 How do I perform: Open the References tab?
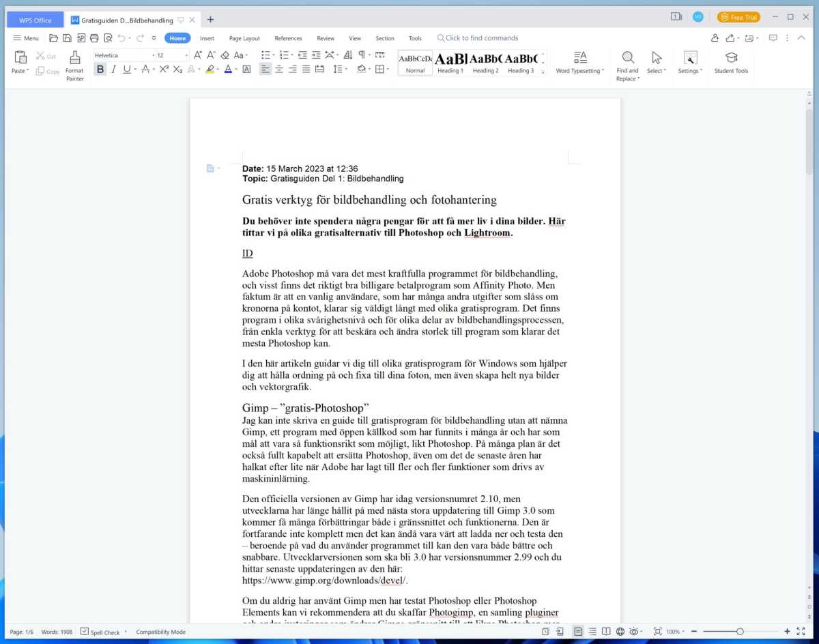[288, 38]
